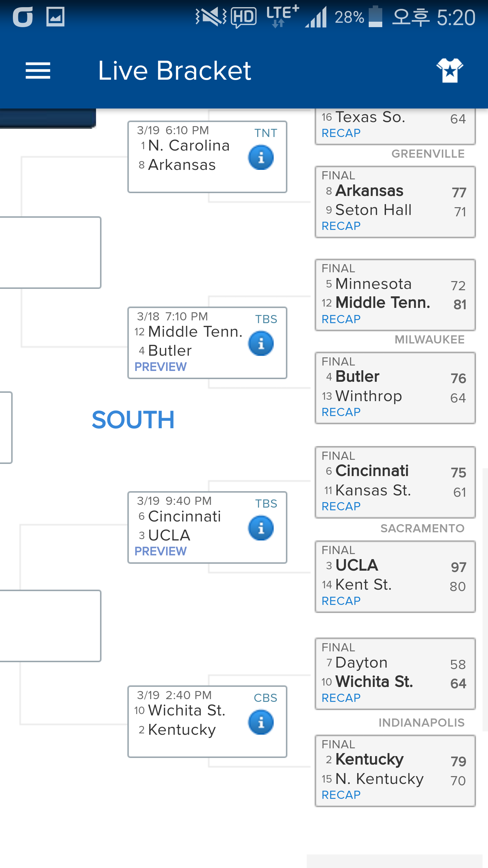Open info for N. Carolina vs Arkansas
The height and width of the screenshot is (868, 488).
pos(261,158)
